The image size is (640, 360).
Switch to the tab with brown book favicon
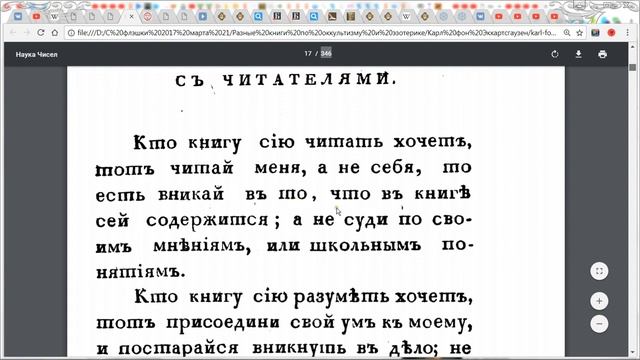click(351, 16)
